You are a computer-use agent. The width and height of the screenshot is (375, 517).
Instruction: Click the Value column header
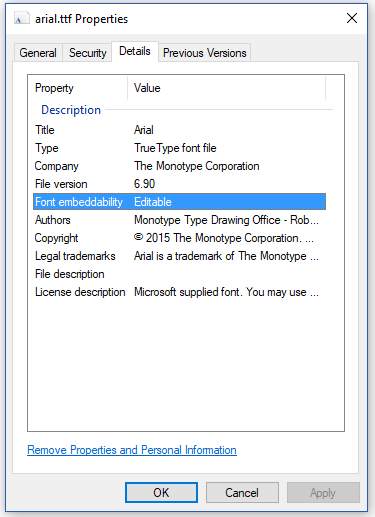pyautogui.click(x=147, y=88)
